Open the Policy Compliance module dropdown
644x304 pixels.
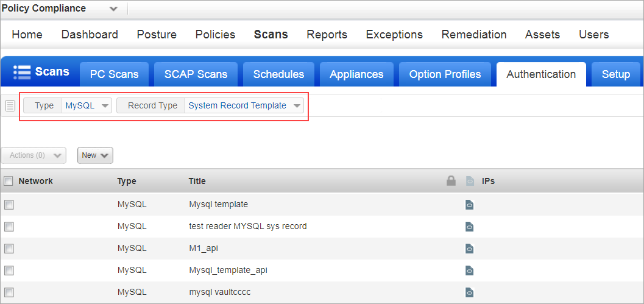pyautogui.click(x=113, y=9)
